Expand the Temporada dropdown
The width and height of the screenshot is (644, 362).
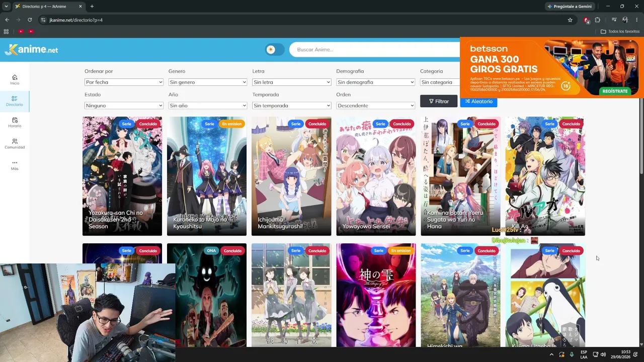point(292,106)
